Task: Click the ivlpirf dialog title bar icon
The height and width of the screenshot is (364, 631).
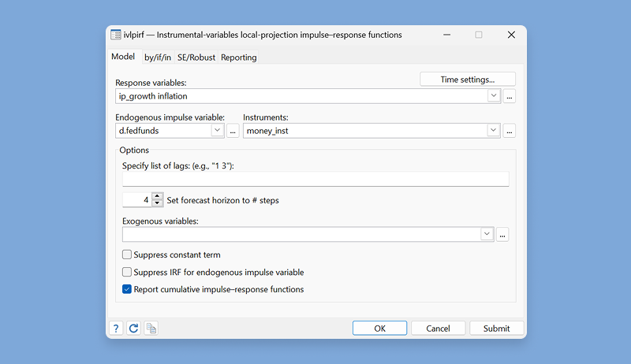Action: [x=116, y=35]
